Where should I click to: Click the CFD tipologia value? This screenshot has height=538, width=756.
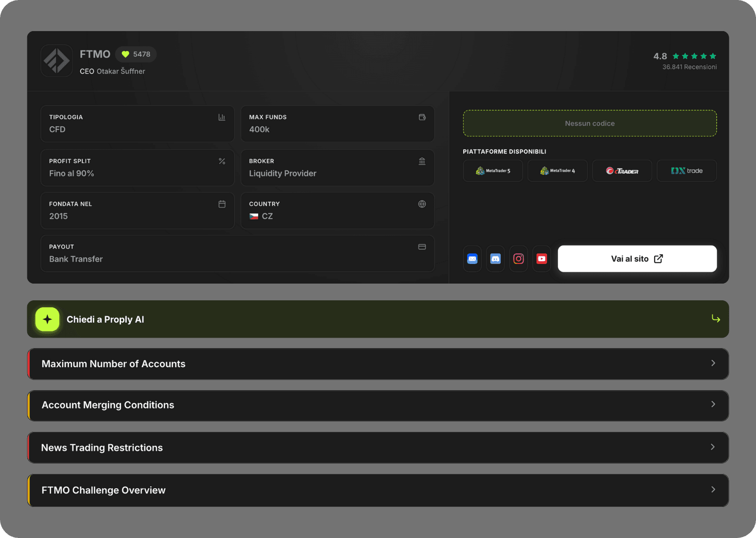(57, 129)
